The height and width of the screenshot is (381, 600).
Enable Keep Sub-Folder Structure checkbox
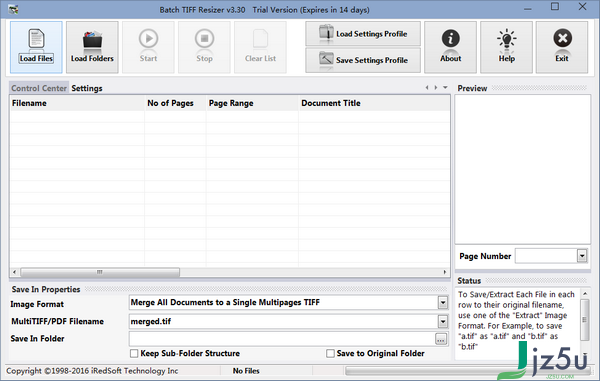click(134, 353)
